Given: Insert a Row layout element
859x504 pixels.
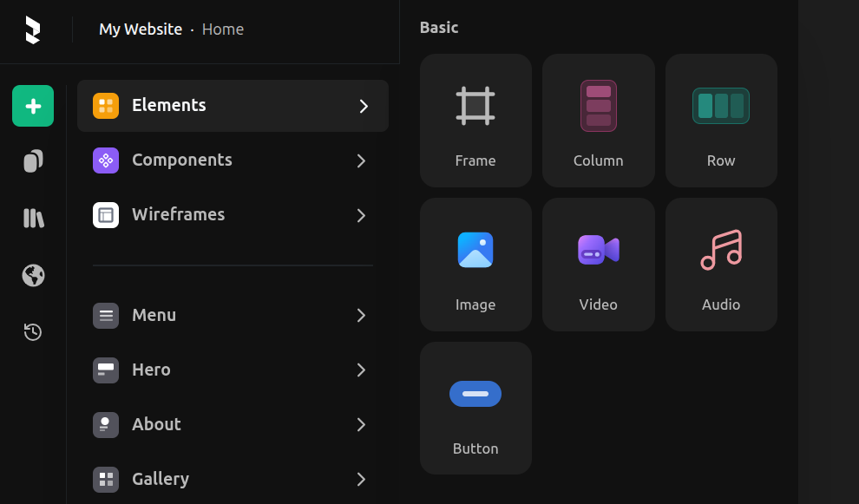Looking at the screenshot, I should click(x=721, y=121).
